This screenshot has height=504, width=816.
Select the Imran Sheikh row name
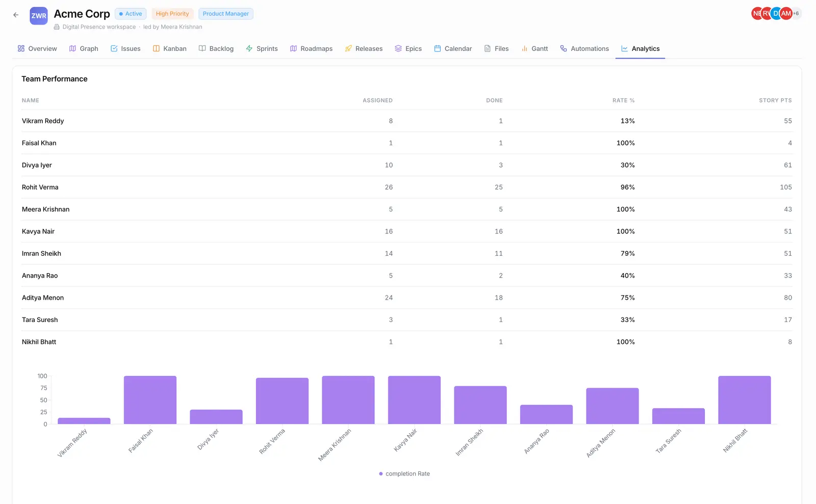tap(41, 253)
